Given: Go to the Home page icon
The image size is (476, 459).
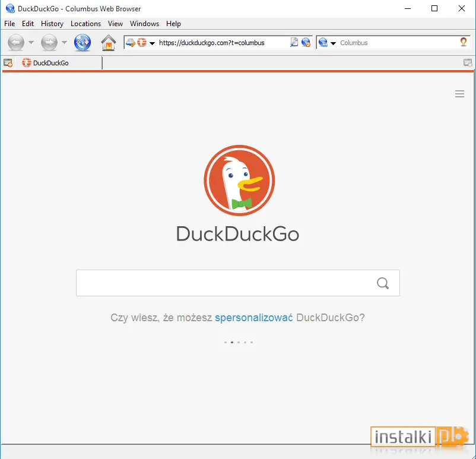Looking at the screenshot, I should pos(109,43).
